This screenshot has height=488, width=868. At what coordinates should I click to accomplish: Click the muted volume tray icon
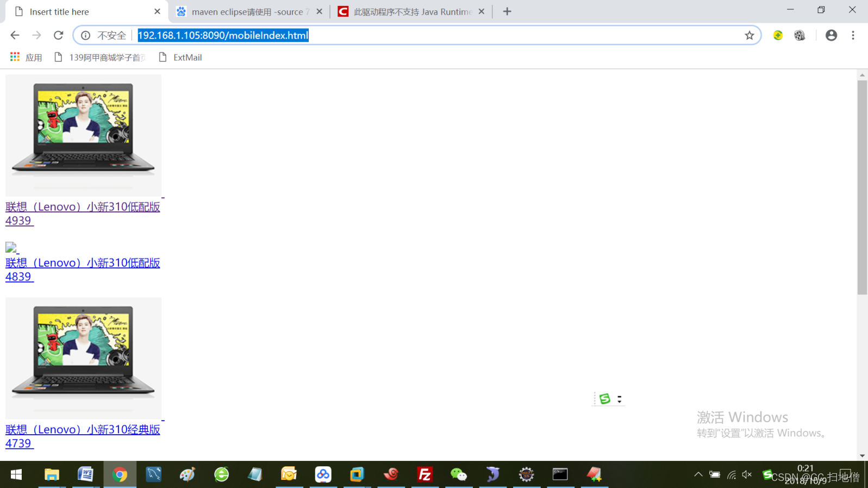[x=747, y=474]
